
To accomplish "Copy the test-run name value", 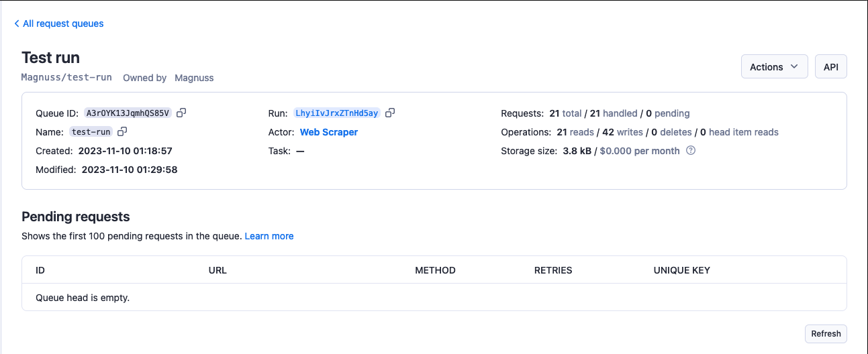I will point(122,132).
